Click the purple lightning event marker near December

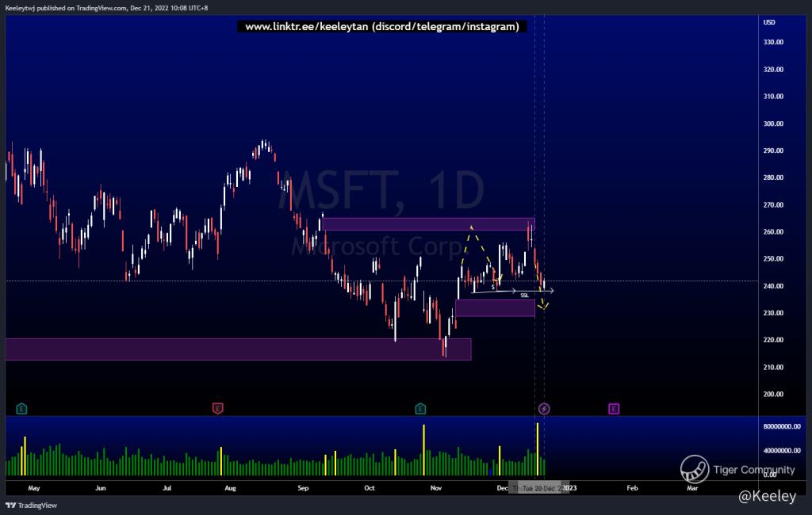(x=544, y=409)
